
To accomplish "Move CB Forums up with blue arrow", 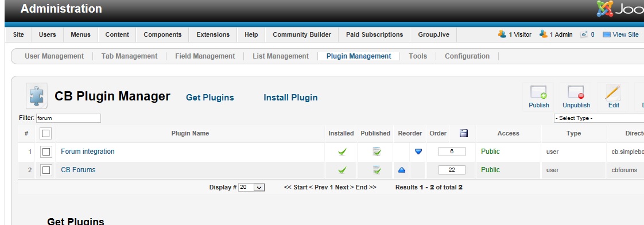I will pos(402,169).
